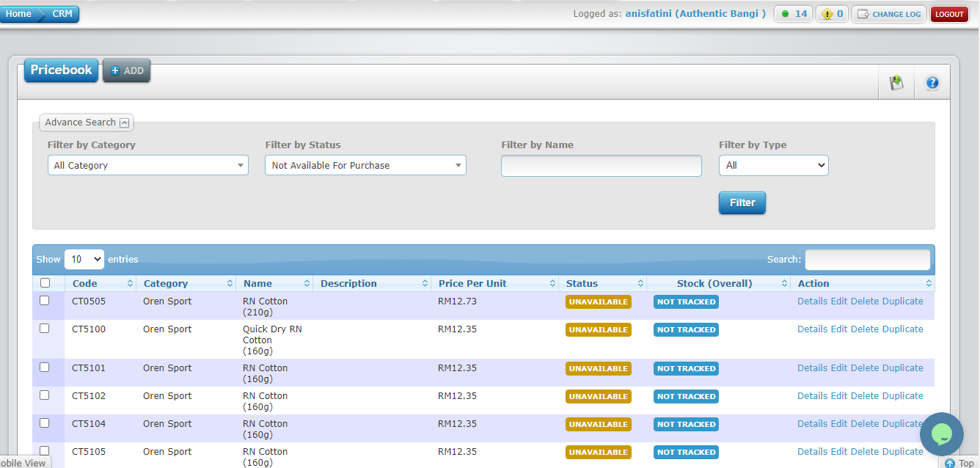Click the export/download pricebook icon
Image resolution: width=980 pixels, height=468 pixels.
pyautogui.click(x=896, y=83)
